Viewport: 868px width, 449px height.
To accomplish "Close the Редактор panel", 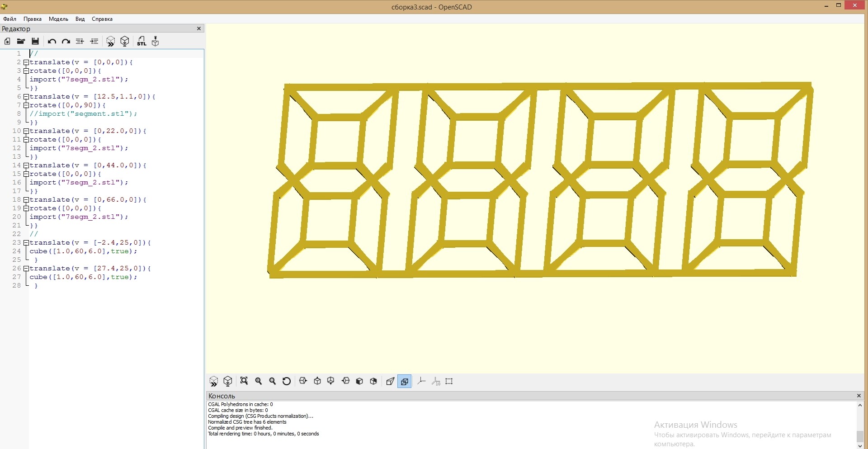I will click(x=199, y=28).
